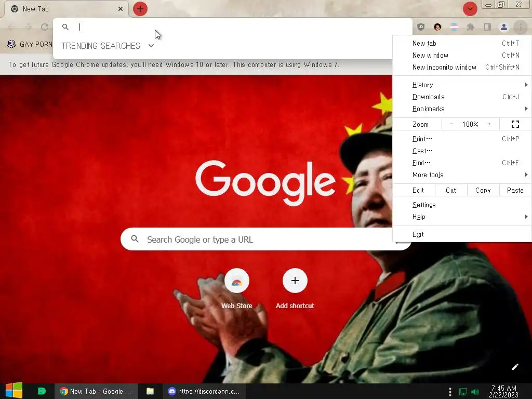Open the Web Store shortcut

pyautogui.click(x=237, y=289)
